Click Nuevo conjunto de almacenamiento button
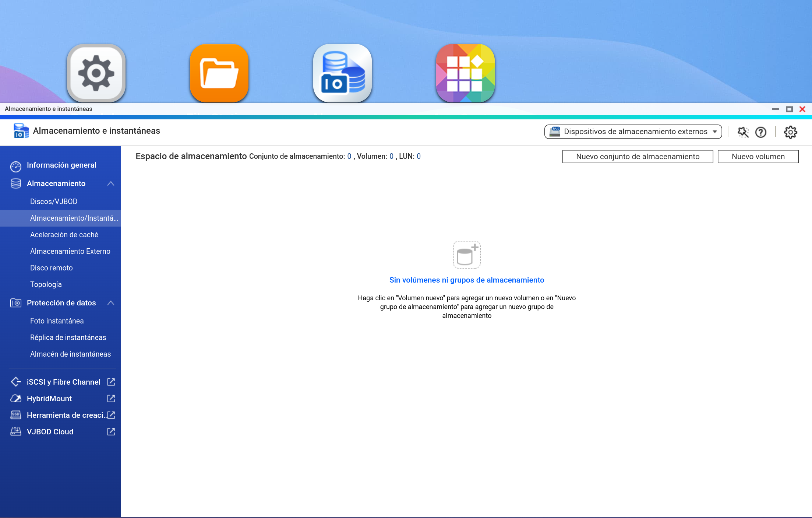The width and height of the screenshot is (812, 518). (637, 157)
